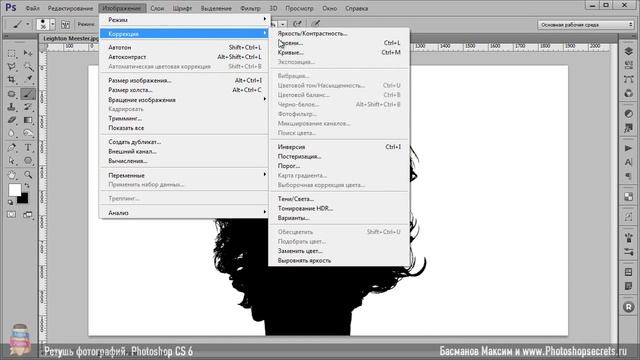This screenshot has width=640, height=360.
Task: Select the Spot Healing Brush tool
Action: [x=12, y=94]
